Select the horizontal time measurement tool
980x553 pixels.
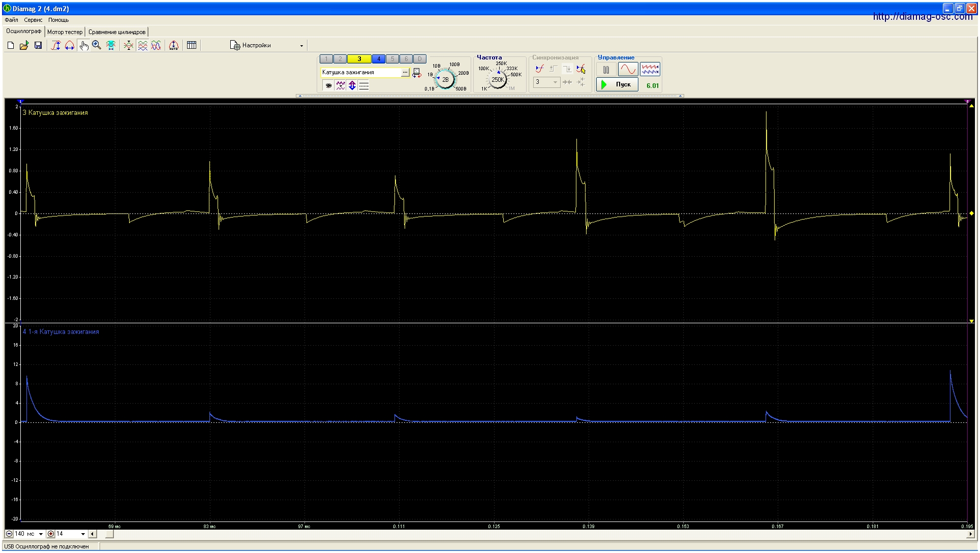pyautogui.click(x=70, y=46)
